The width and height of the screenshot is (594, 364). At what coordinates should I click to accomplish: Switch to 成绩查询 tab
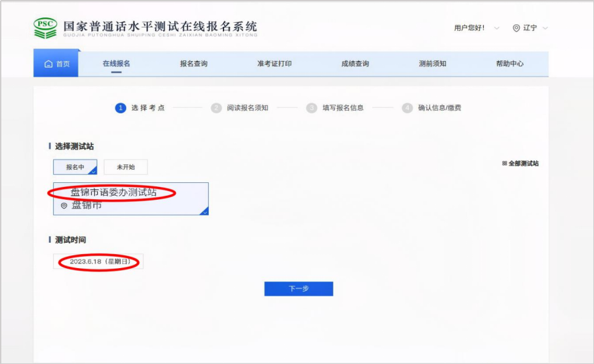pos(354,64)
